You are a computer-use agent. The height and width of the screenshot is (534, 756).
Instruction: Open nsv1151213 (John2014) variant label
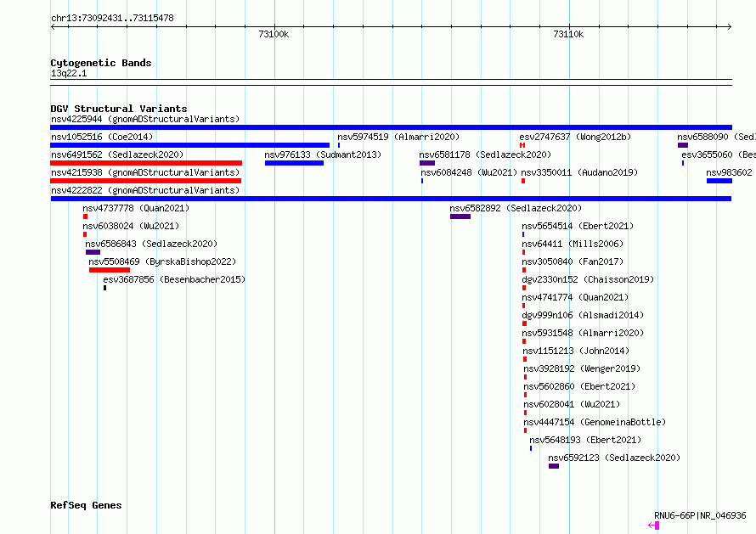coord(576,351)
